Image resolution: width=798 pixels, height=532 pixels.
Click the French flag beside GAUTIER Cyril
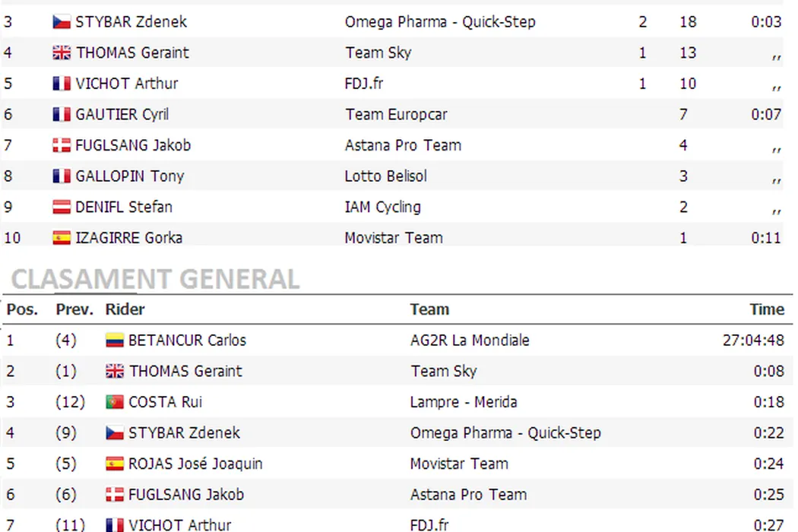click(x=62, y=115)
